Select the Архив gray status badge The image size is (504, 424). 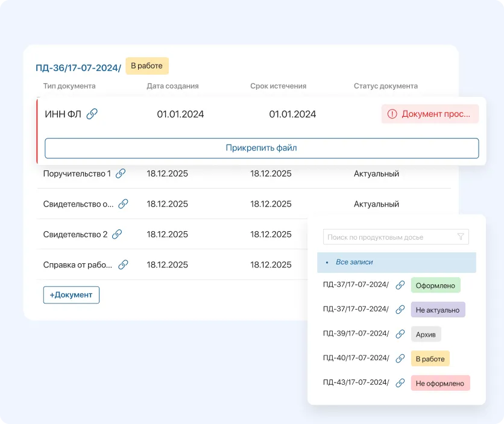pos(426,334)
